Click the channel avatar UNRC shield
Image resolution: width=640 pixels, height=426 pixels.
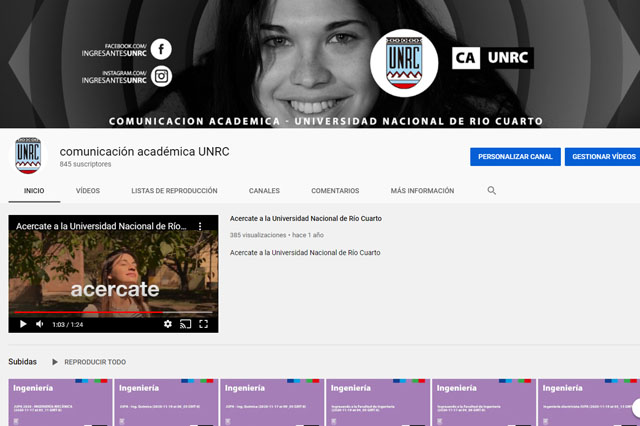28,155
